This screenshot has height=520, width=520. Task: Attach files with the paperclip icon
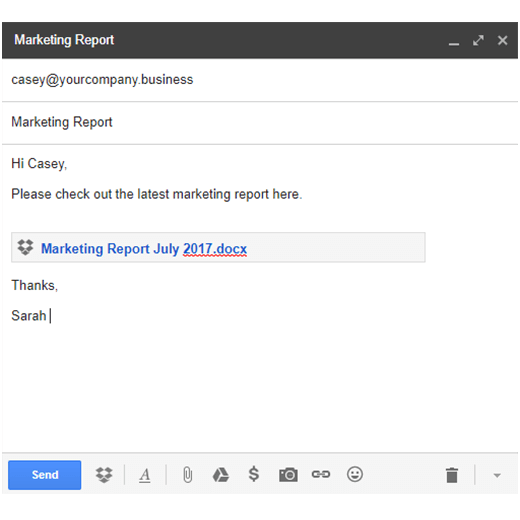(188, 475)
